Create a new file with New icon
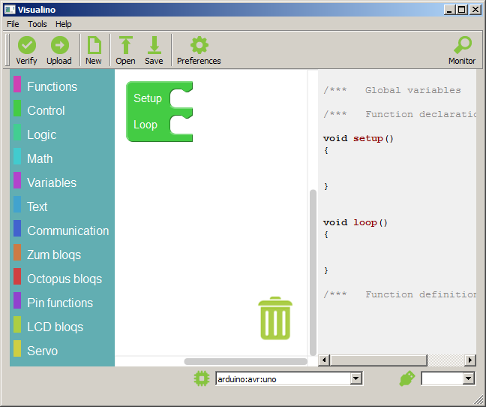 tap(94, 45)
